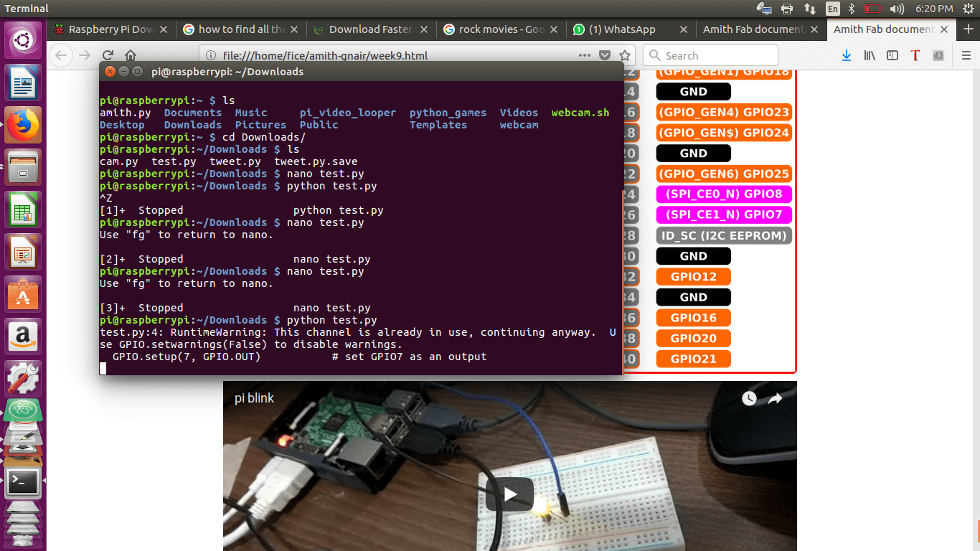This screenshot has height=551, width=980.
Task: Show site information icon in URL bar
Action: point(210,55)
